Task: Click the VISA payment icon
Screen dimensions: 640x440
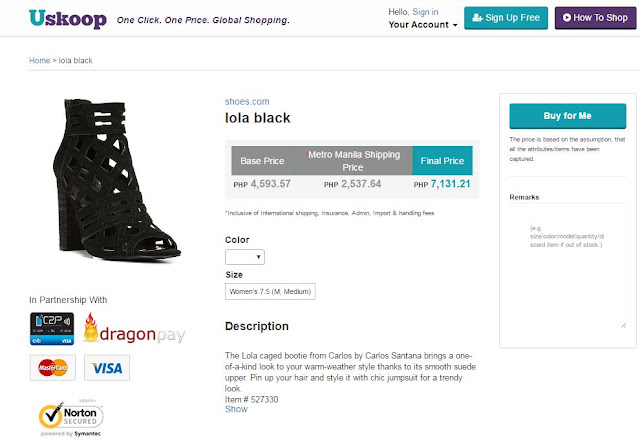Action: click(x=107, y=368)
